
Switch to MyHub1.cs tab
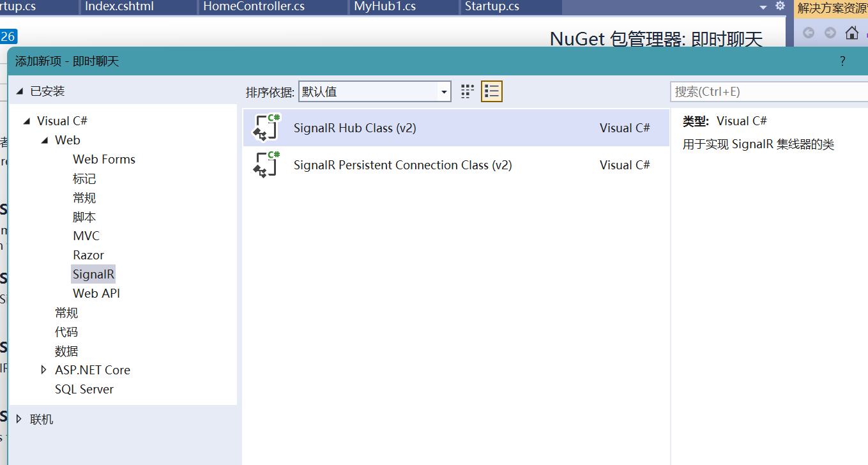click(x=385, y=7)
